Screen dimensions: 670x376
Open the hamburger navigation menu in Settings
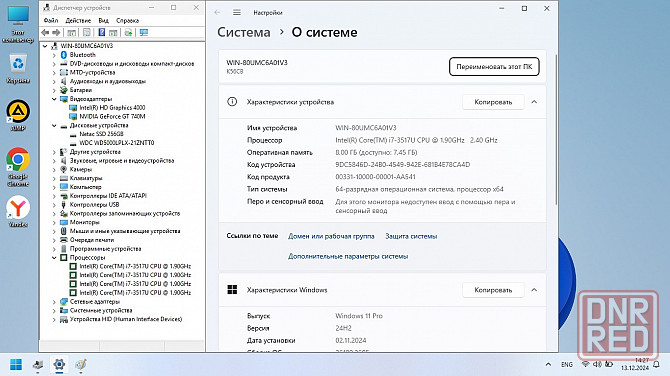(237, 12)
